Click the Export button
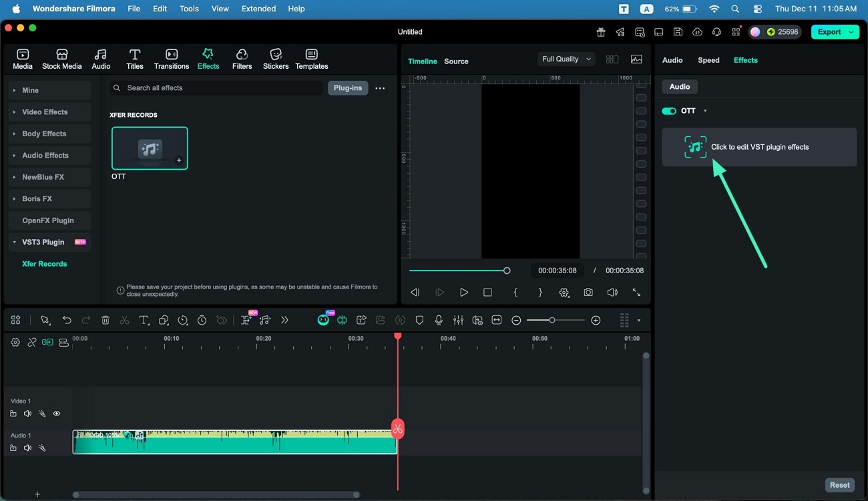 (x=830, y=31)
